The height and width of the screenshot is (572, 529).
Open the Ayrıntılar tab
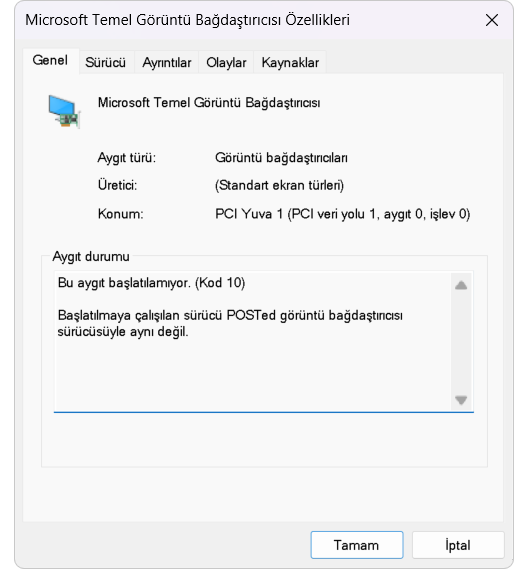pyautogui.click(x=167, y=62)
